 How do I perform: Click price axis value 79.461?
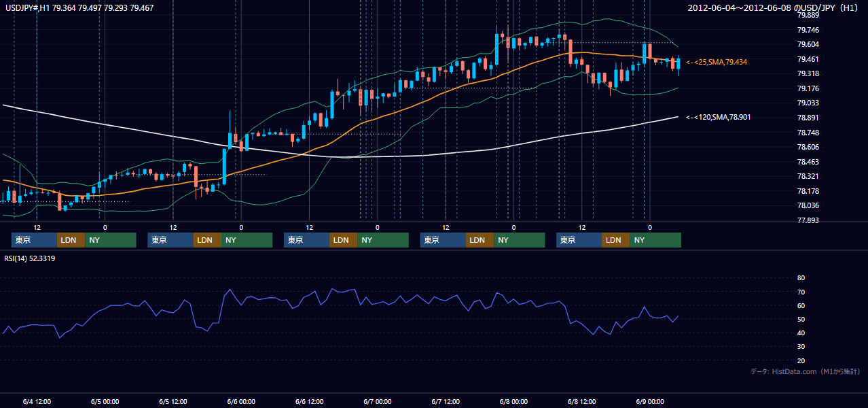tap(807, 59)
